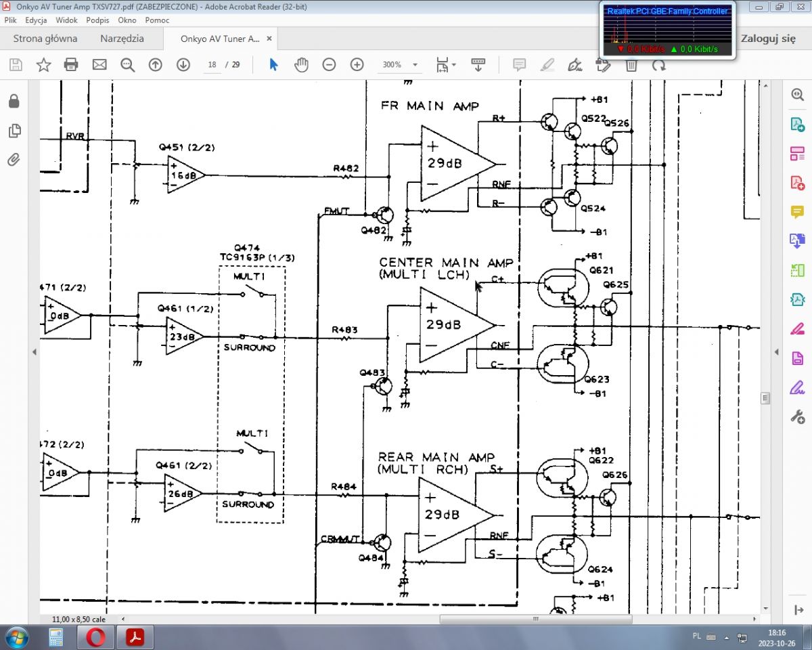Viewport: 812px width, 650px height.
Task: Switch to the Narzędzia tab
Action: coord(122,39)
